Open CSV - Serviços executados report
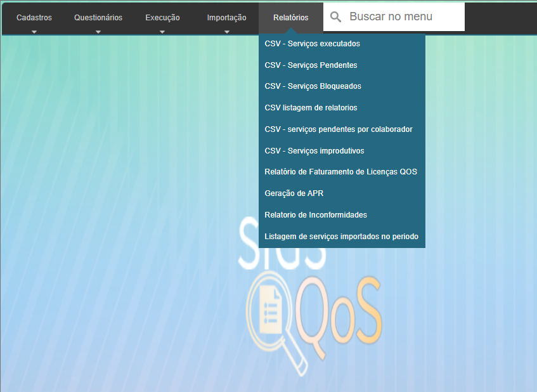This screenshot has height=392, width=537. [x=312, y=44]
